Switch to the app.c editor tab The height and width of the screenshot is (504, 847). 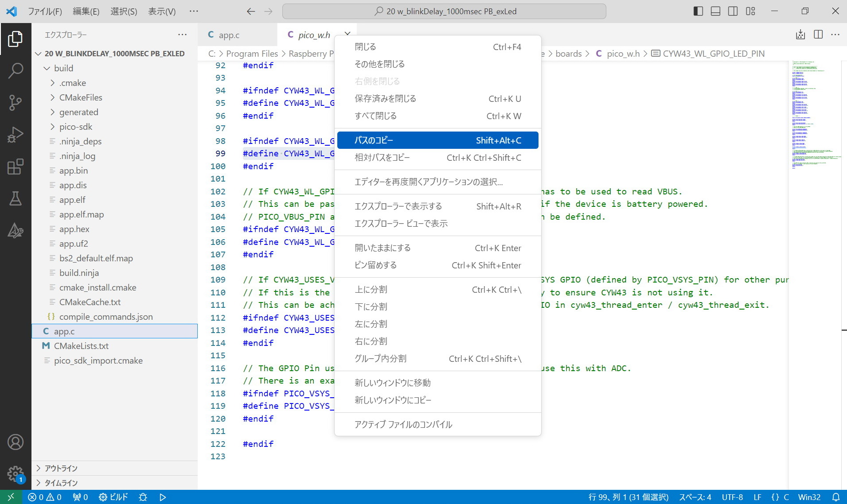(229, 35)
